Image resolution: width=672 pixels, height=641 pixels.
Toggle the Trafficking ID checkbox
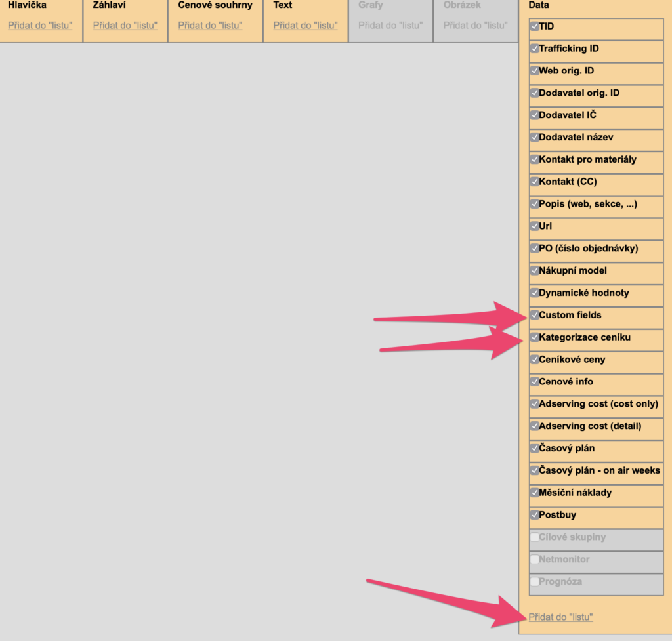534,49
